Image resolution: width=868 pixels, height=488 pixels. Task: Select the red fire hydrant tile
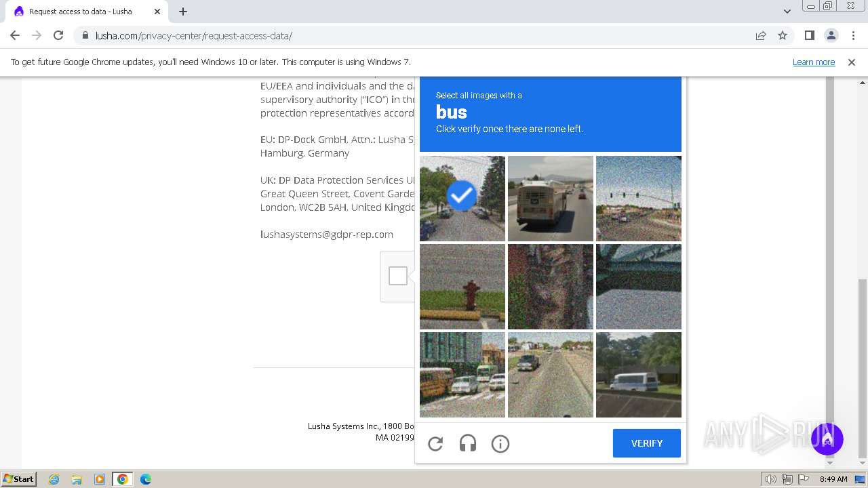click(462, 287)
